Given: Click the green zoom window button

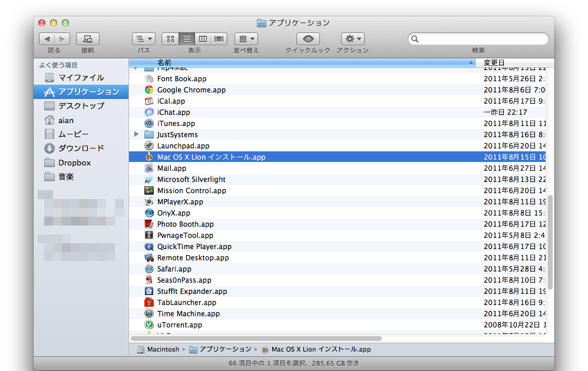Looking at the screenshot, I should click(x=65, y=23).
